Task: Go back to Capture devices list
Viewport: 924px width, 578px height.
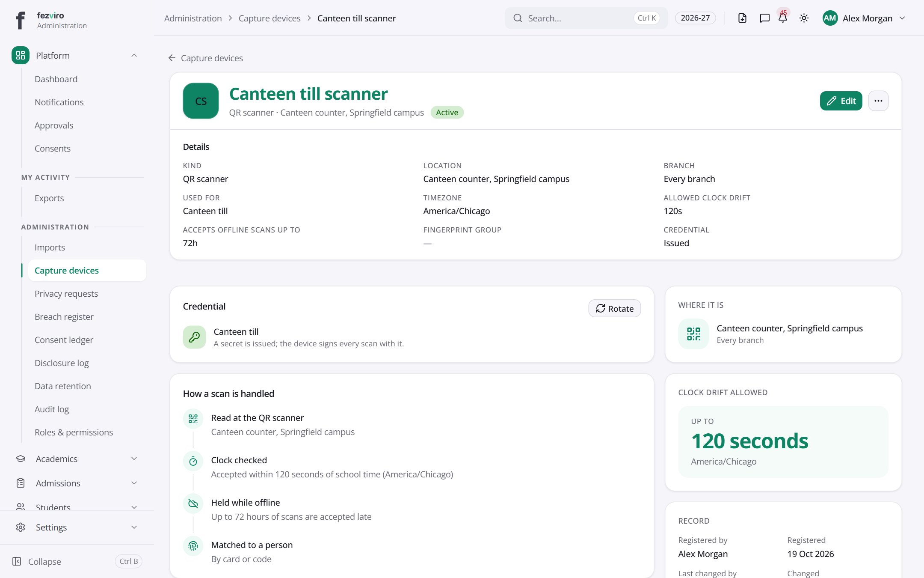Action: (x=206, y=58)
